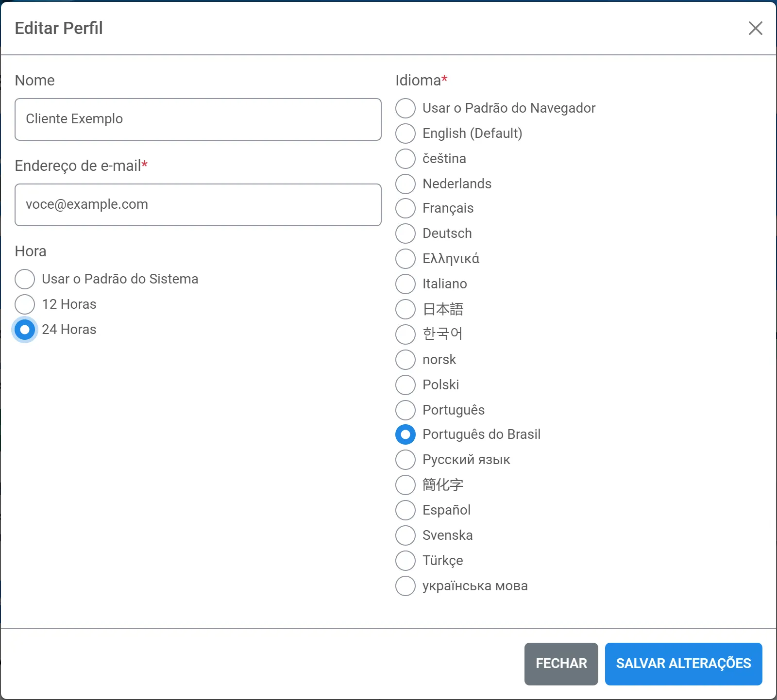Screen dimensions: 777x700
Task: Choose Türkçe language option
Action: tap(405, 561)
